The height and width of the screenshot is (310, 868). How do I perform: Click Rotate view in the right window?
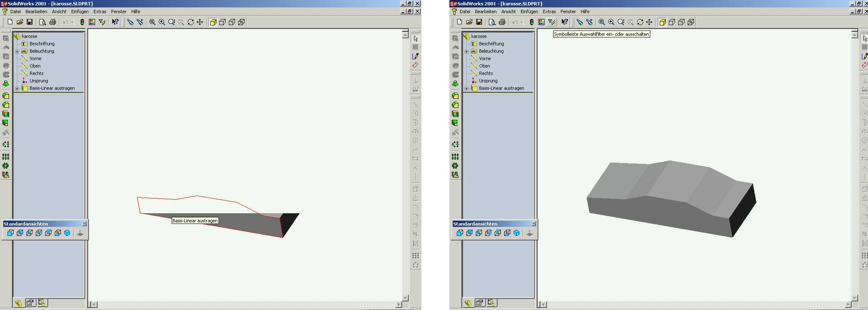click(x=640, y=22)
